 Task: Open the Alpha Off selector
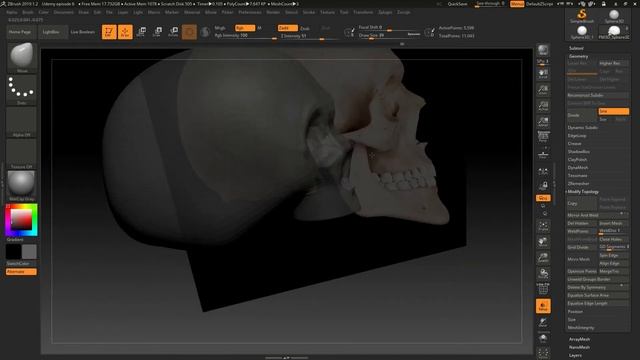pos(22,122)
